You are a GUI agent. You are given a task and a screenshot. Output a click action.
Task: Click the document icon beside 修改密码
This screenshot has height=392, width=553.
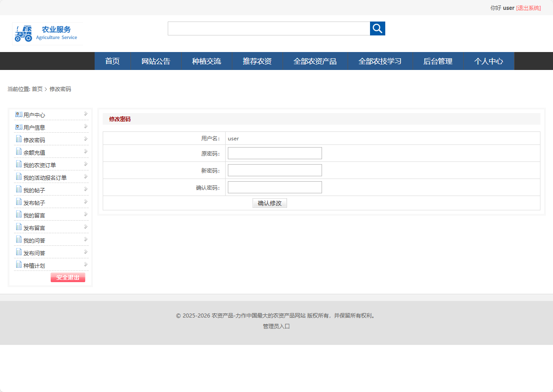18,139
